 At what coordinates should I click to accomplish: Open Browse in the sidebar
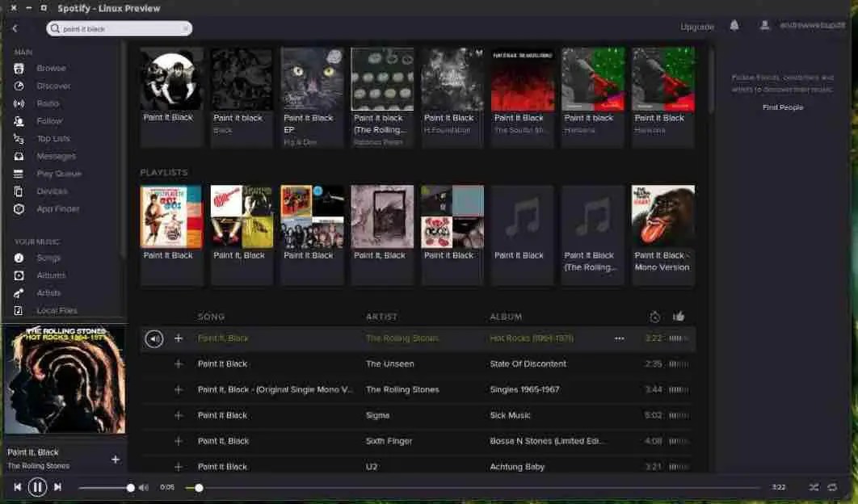51,69
